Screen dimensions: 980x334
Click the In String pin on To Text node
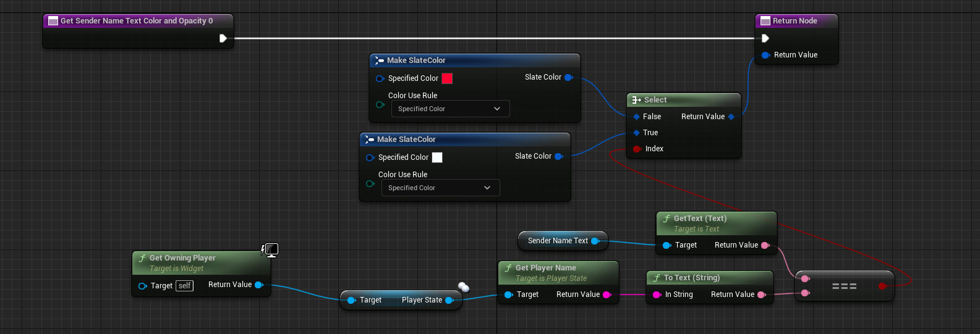click(x=657, y=294)
